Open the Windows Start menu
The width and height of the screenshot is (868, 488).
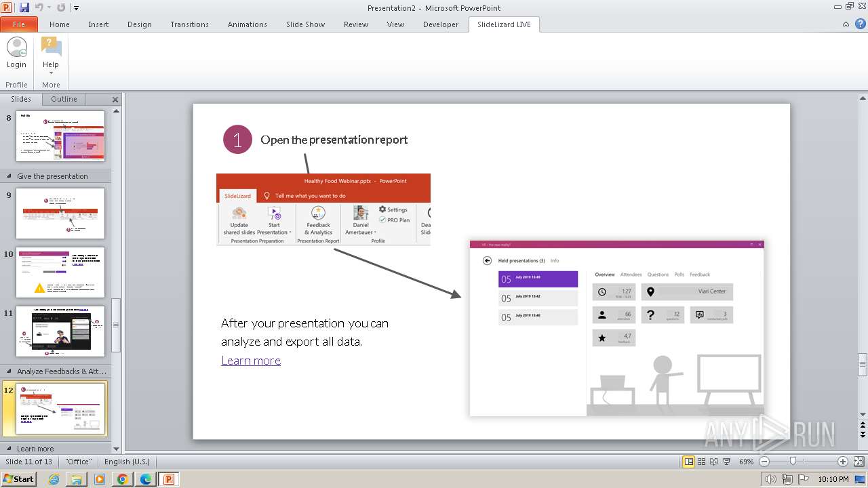point(18,479)
